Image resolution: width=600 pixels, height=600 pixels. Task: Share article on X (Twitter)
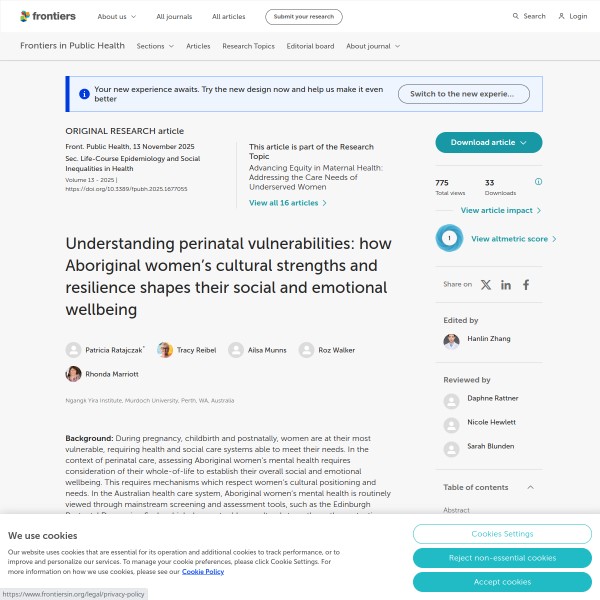pos(486,285)
